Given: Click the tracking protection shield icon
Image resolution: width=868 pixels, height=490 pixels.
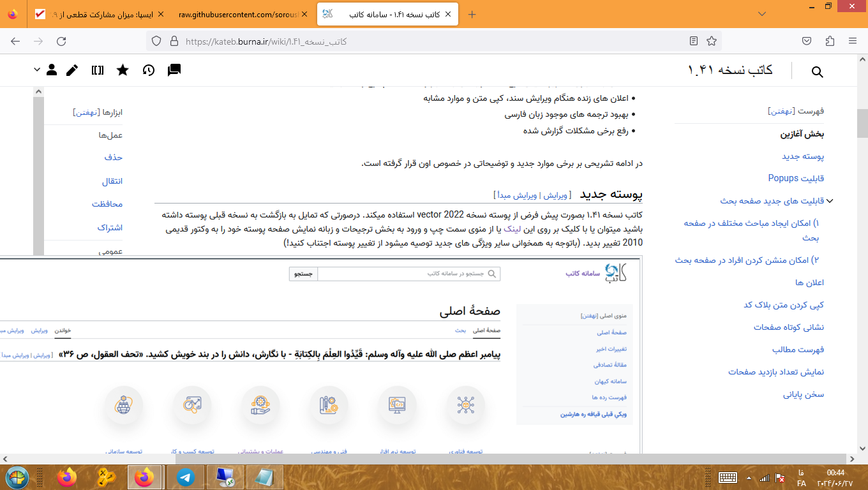Looking at the screenshot, I should click(156, 41).
